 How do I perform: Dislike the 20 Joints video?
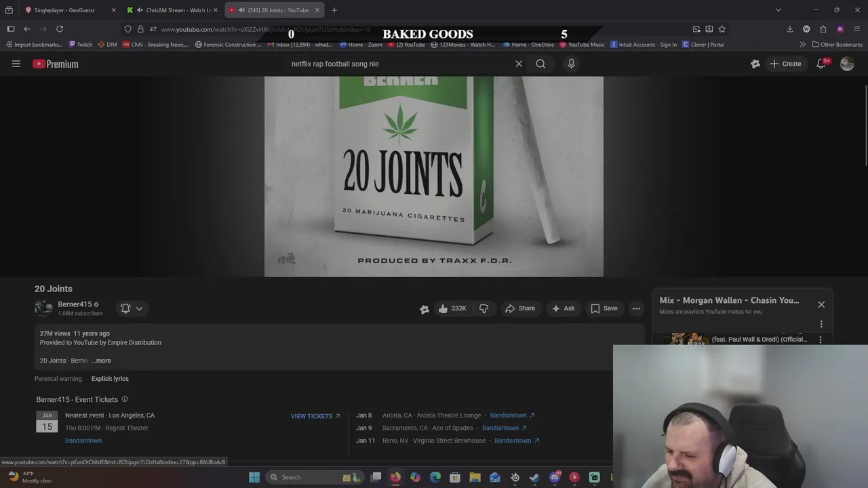(x=484, y=308)
